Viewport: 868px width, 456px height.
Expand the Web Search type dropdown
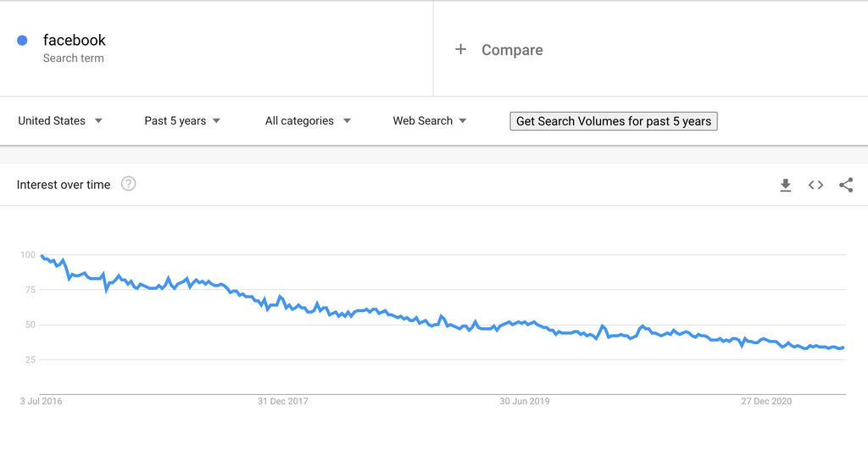point(430,121)
